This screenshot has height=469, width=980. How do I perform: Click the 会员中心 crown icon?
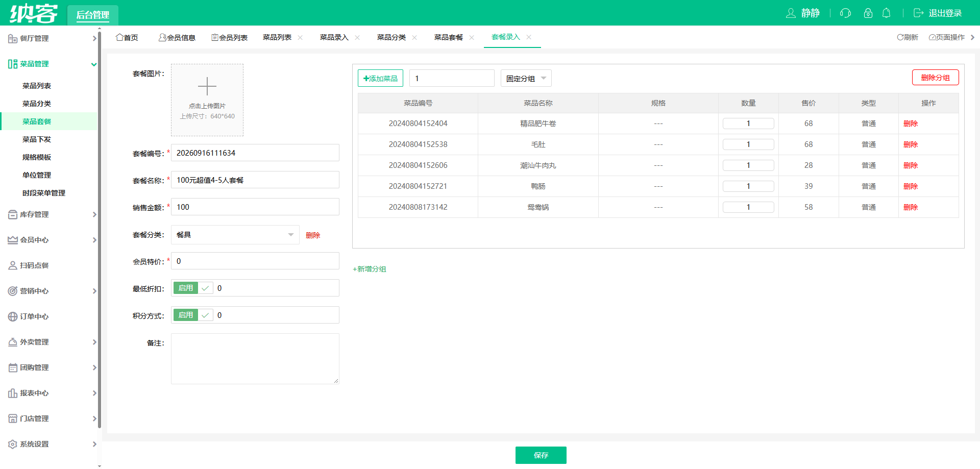(13, 240)
